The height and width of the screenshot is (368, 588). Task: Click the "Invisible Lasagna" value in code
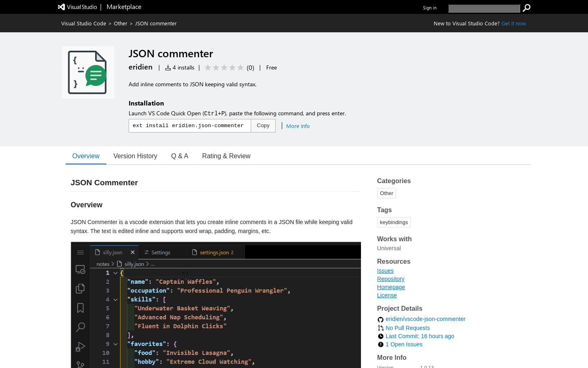click(x=197, y=353)
